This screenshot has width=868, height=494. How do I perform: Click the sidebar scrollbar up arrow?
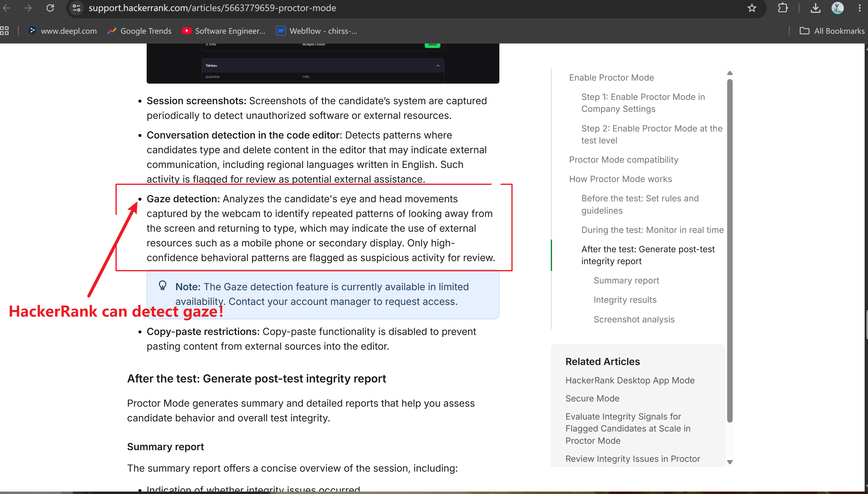(730, 73)
